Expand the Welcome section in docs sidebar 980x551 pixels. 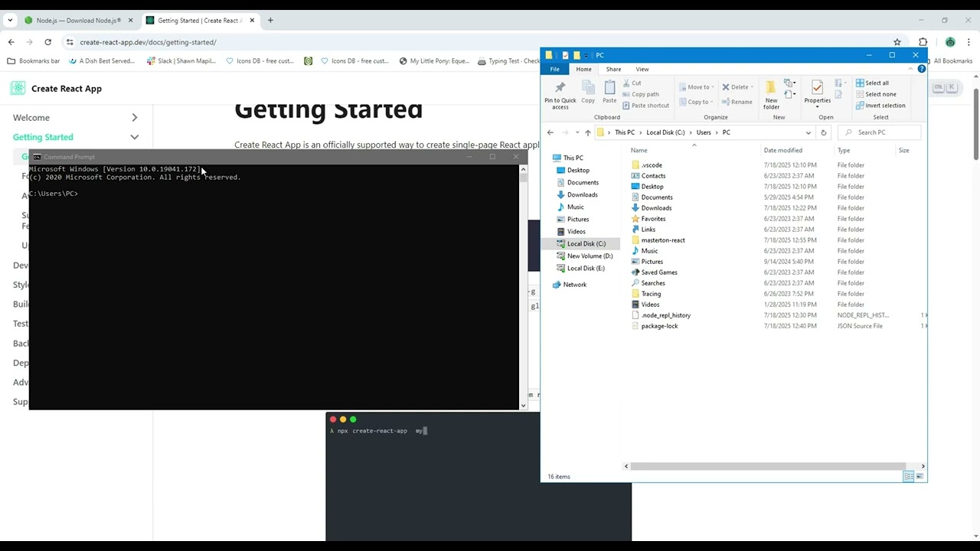[134, 117]
